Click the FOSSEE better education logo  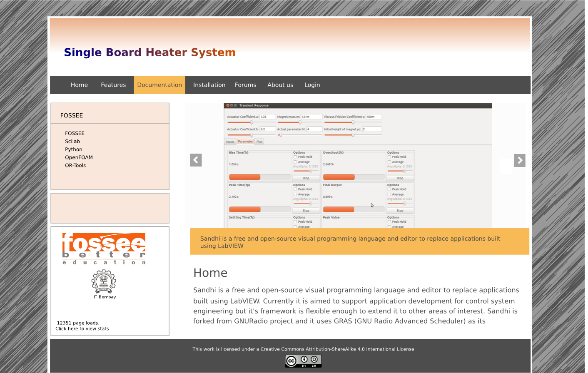(x=104, y=249)
